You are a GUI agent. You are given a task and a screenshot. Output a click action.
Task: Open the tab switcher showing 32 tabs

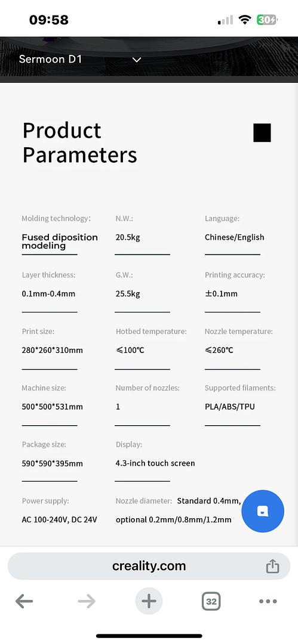[211, 602]
